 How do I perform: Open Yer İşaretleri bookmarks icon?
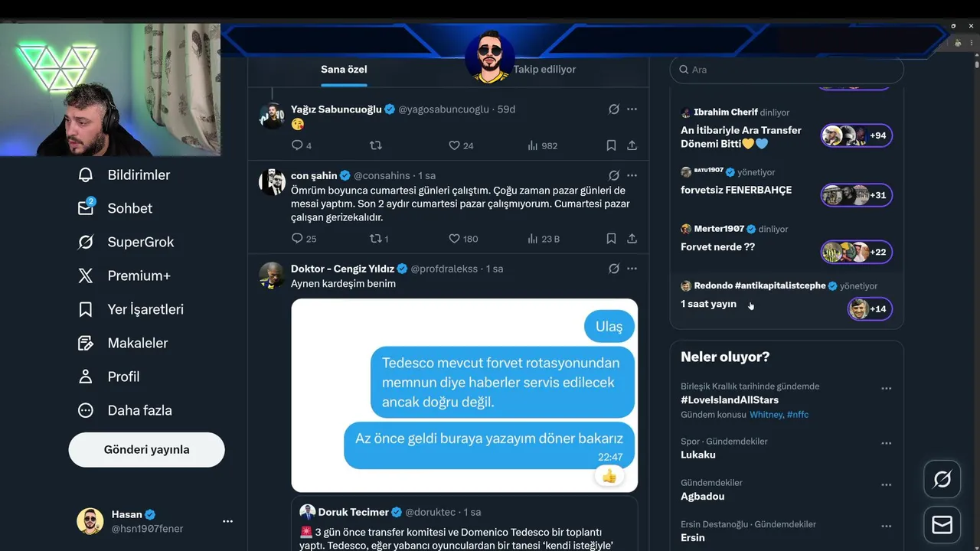(x=86, y=309)
